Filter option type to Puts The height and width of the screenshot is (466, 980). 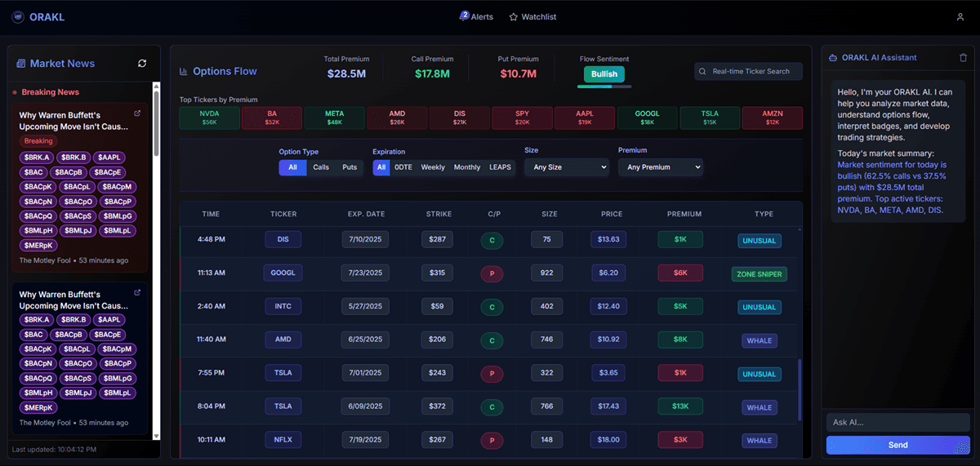pos(350,167)
